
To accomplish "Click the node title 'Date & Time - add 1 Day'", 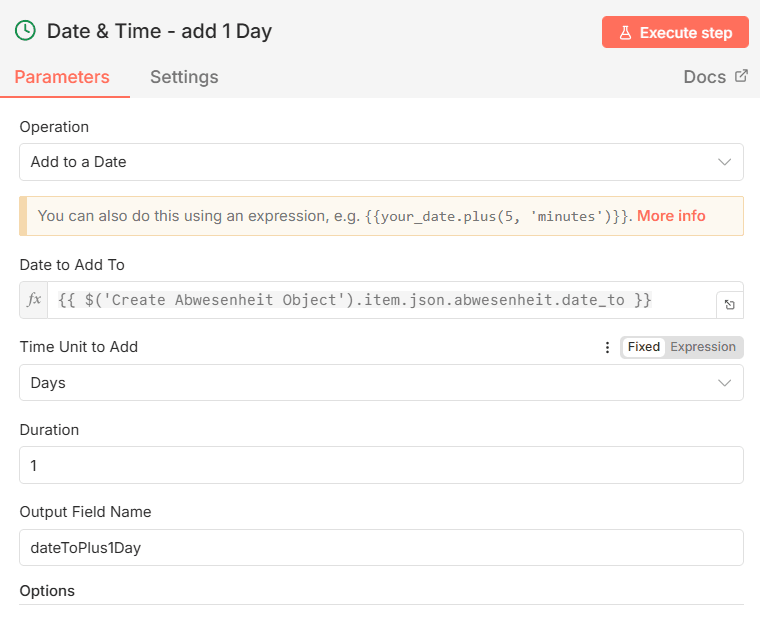I will pos(160,31).
